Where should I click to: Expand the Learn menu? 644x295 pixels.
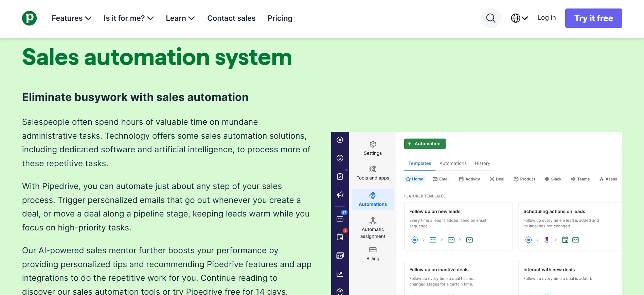pos(180,18)
